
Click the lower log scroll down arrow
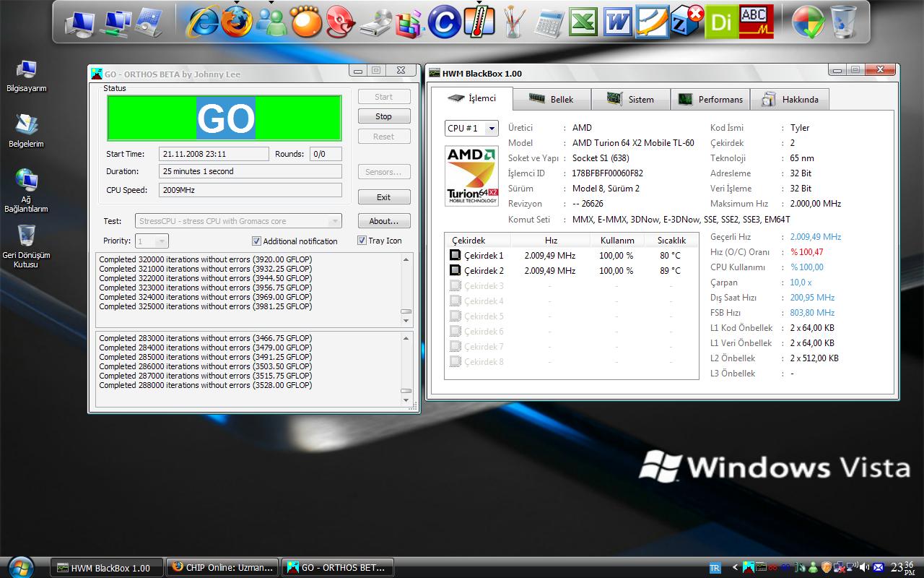tap(406, 400)
